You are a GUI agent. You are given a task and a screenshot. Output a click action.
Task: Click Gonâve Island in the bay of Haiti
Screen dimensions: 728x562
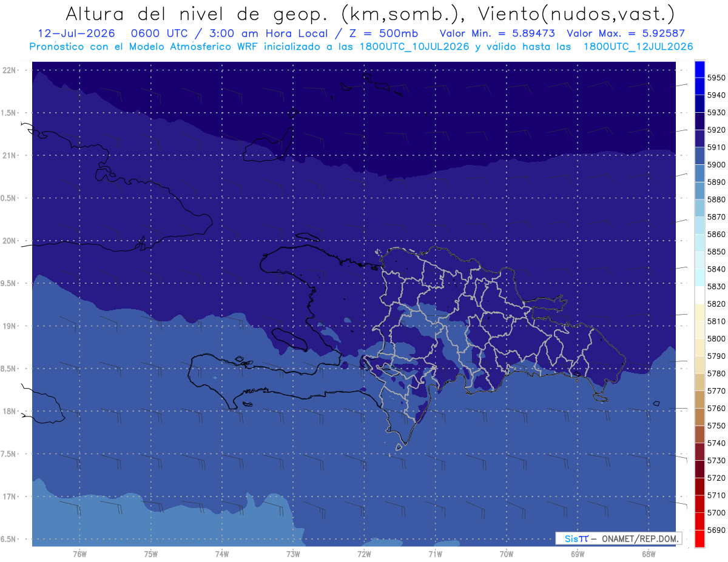pos(290,340)
